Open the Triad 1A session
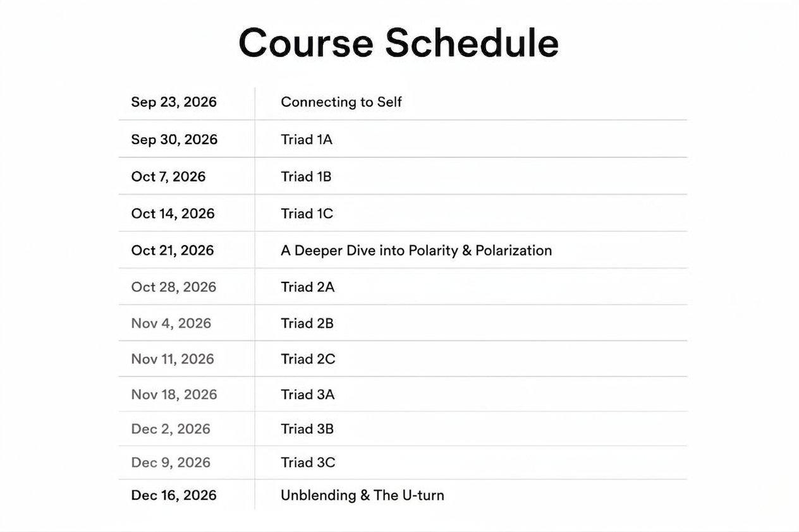Screen dimensions: 799x532 [x=307, y=140]
